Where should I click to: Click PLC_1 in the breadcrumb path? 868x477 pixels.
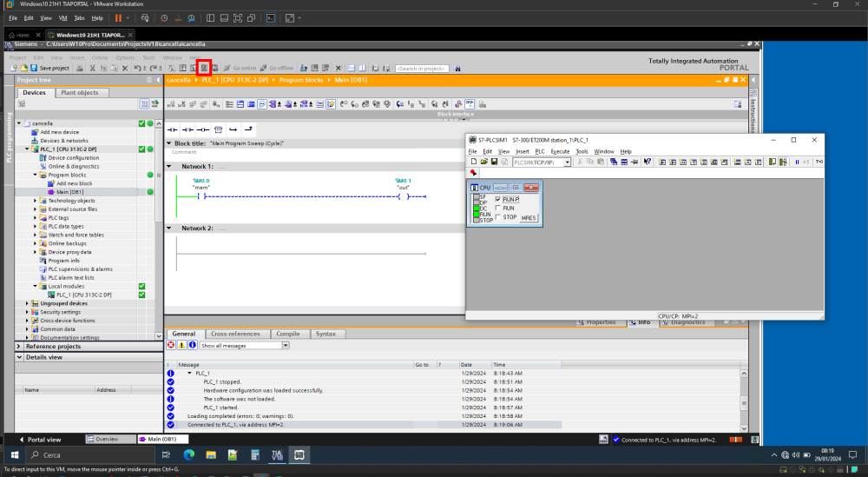[x=234, y=80]
